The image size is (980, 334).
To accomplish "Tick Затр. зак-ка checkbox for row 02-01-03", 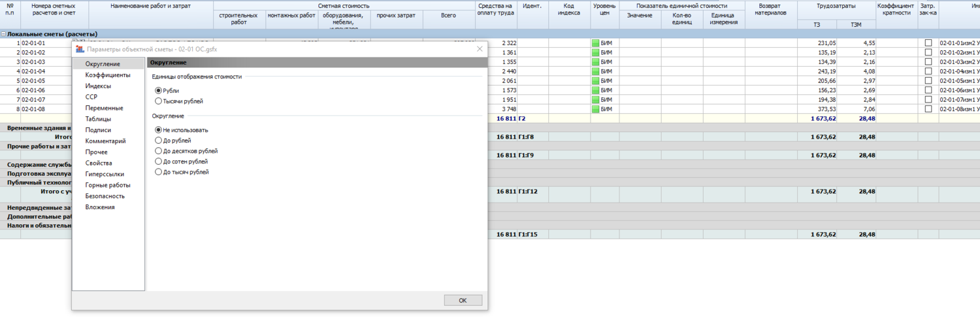I will tap(928, 61).
